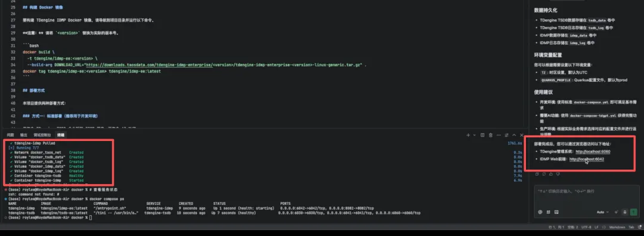Copy the chat response
Screen dimensions: 644x236
pos(537,174)
